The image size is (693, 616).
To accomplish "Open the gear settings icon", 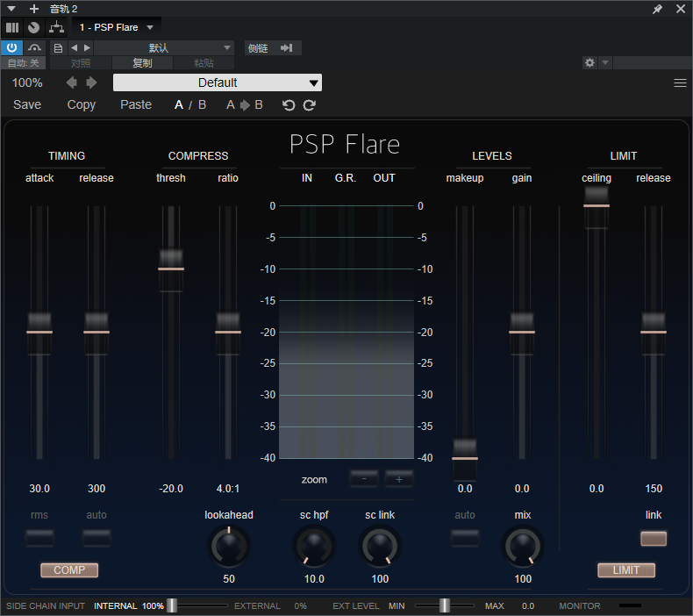I will pos(589,62).
